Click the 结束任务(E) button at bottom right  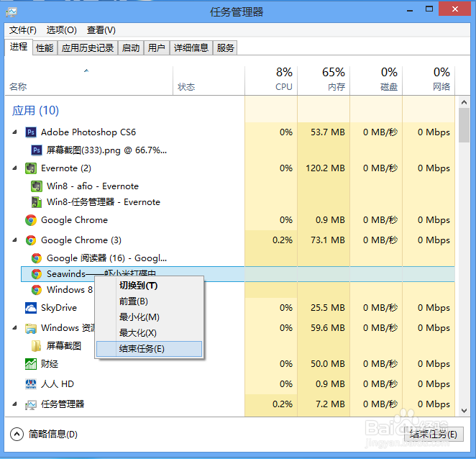coord(434,434)
